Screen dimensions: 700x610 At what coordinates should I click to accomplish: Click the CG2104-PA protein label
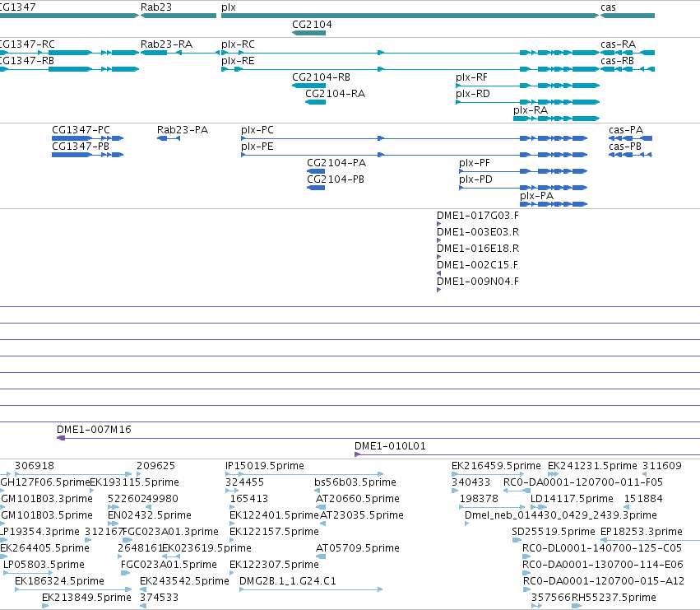(x=336, y=163)
